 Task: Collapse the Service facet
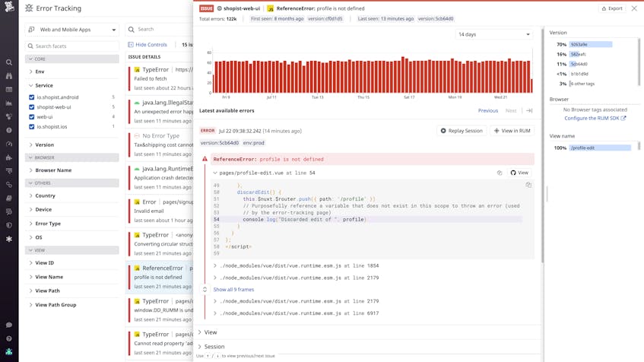pyautogui.click(x=41, y=85)
